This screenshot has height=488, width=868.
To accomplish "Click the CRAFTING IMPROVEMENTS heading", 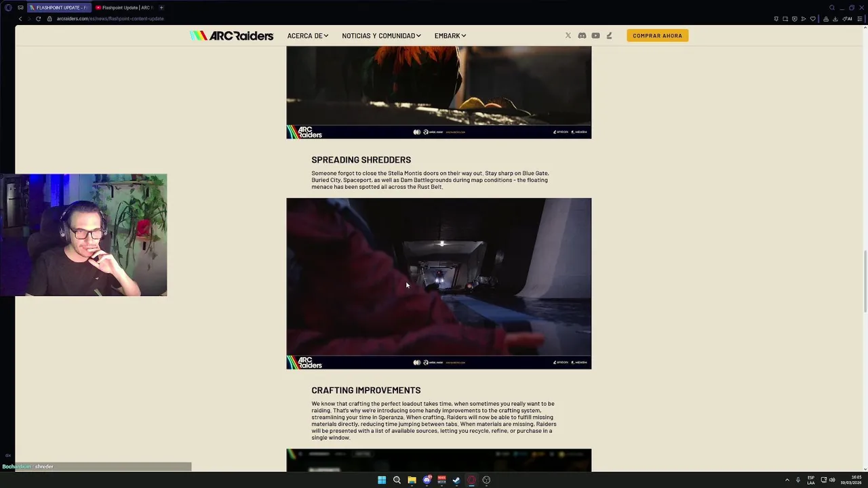I will pos(366,390).
